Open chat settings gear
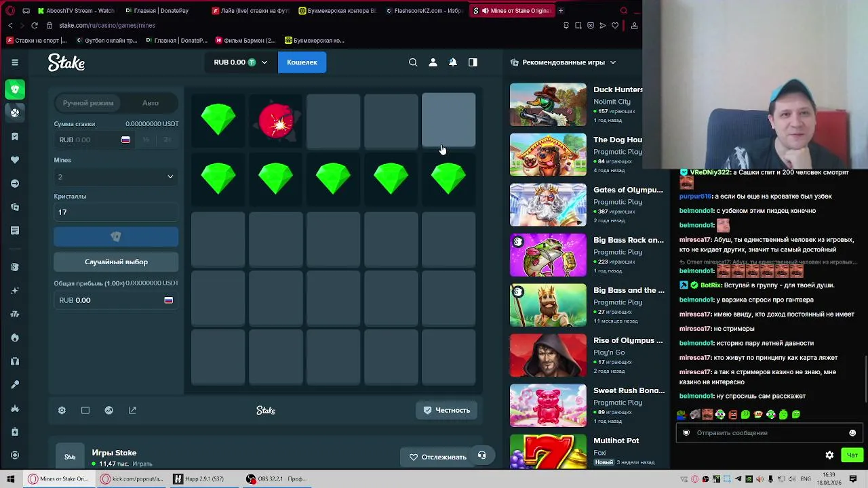The height and width of the screenshot is (488, 868). [829, 455]
